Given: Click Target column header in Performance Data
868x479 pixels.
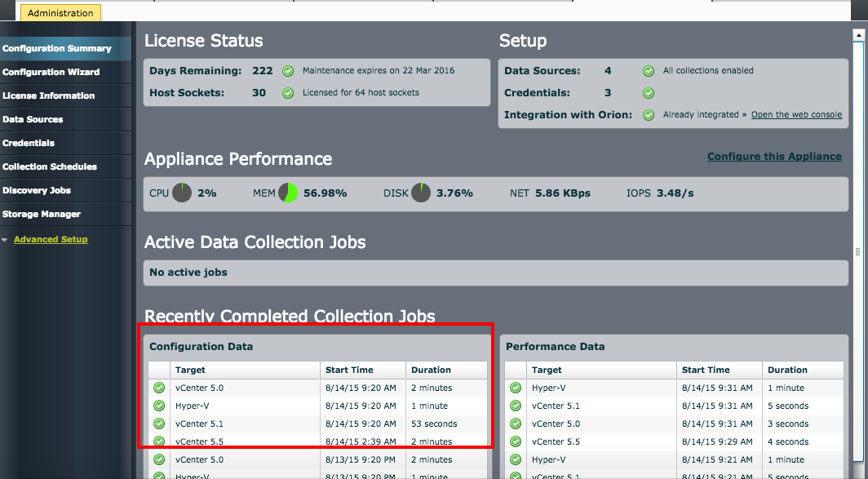Looking at the screenshot, I should point(602,370).
